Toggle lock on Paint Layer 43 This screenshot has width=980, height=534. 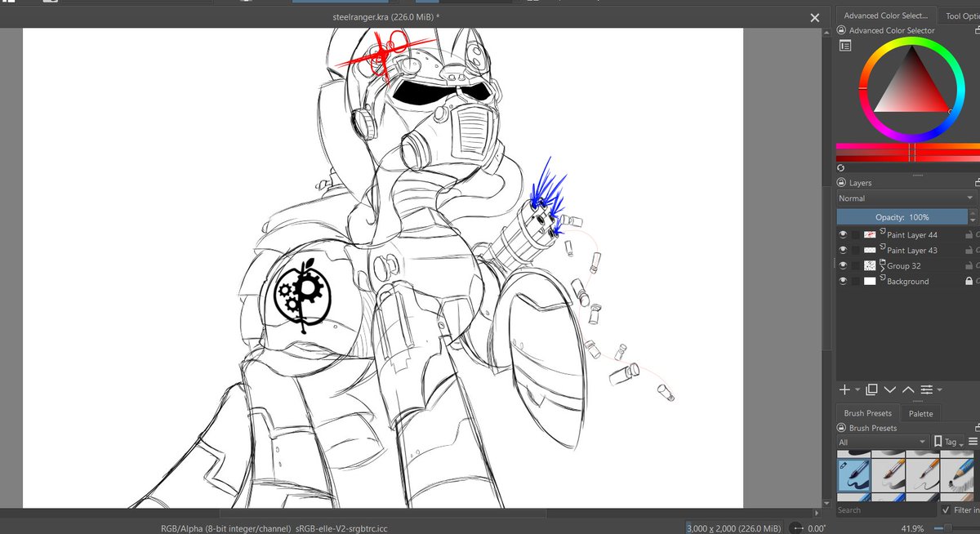point(969,250)
